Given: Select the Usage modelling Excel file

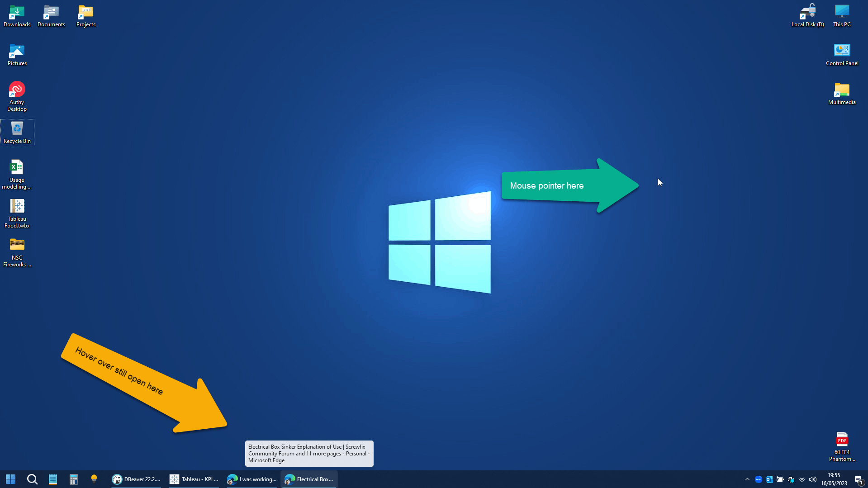Looking at the screenshot, I should [17, 174].
